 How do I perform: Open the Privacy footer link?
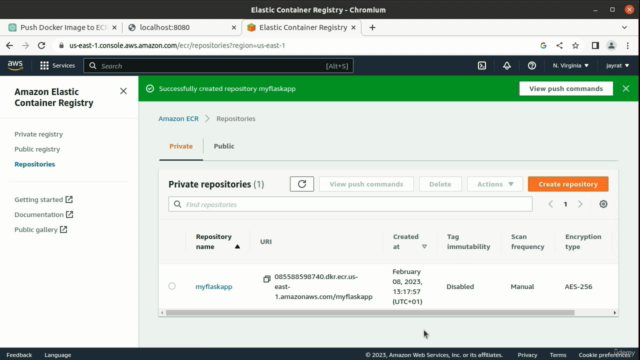tap(527, 355)
